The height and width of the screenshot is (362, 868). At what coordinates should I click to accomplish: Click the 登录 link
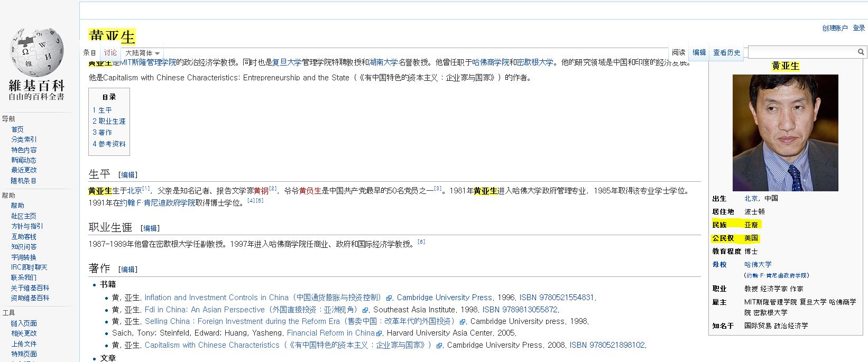pos(859,28)
